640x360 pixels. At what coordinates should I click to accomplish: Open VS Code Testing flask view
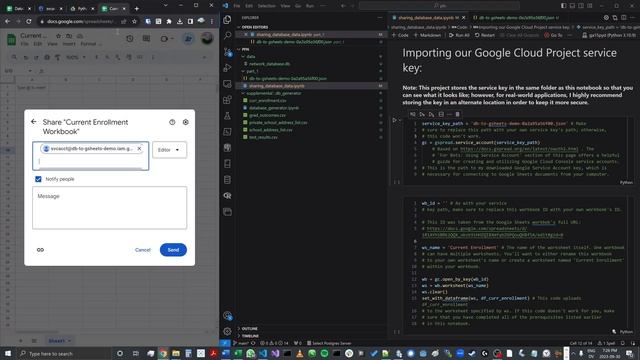click(x=227, y=116)
